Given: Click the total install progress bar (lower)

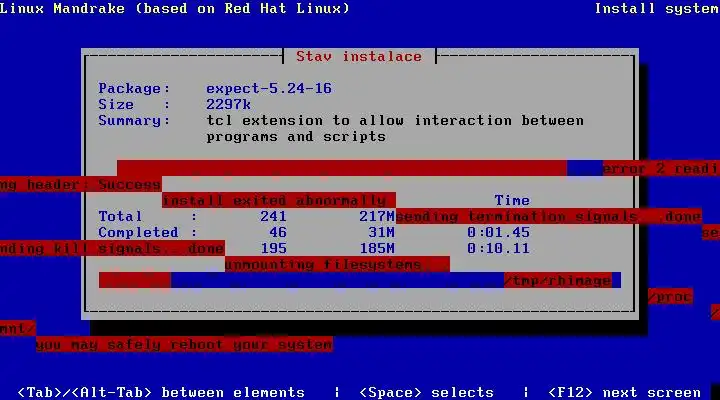Looking at the screenshot, I should [360, 280].
